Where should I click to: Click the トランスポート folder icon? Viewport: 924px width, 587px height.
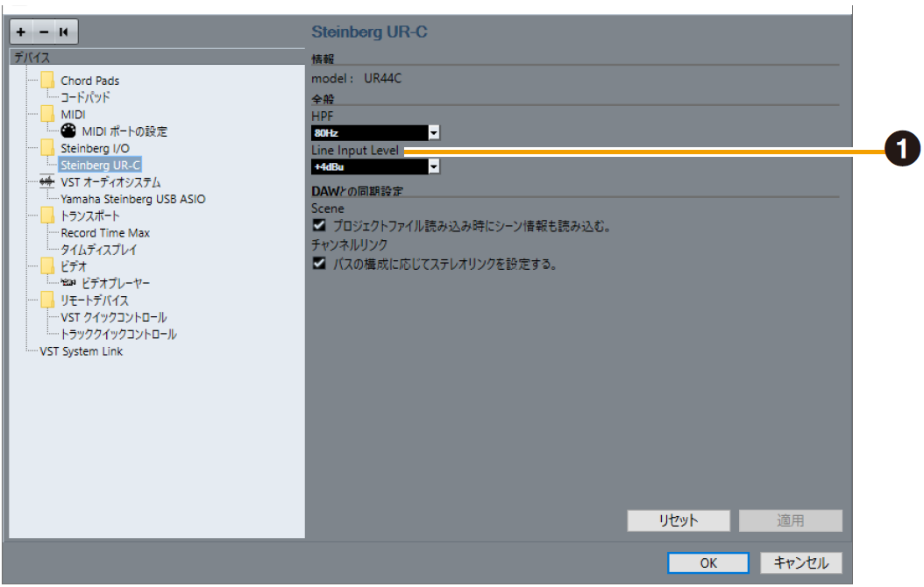tap(48, 216)
